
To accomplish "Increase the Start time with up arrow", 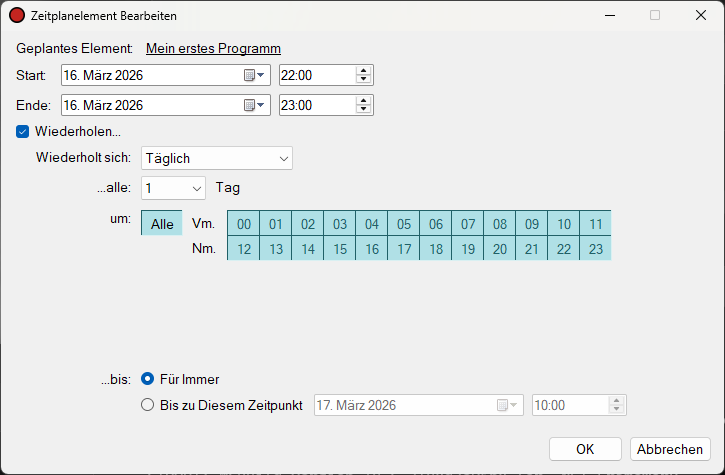I will click(x=363, y=71).
